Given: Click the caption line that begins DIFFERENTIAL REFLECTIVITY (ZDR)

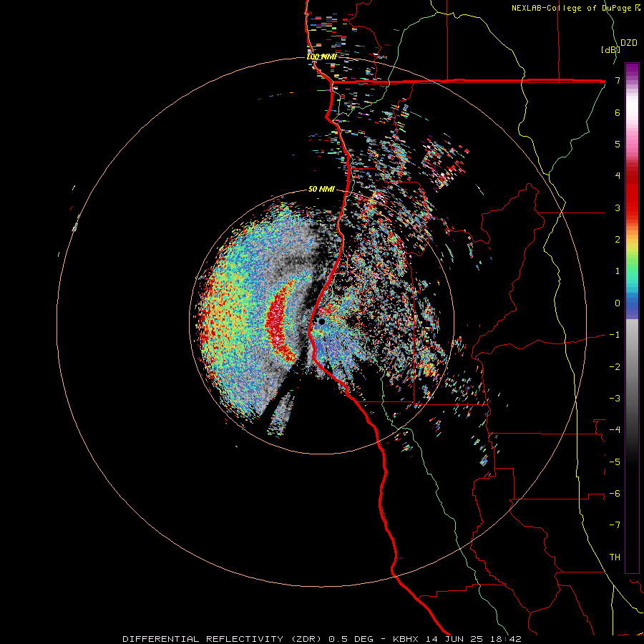Looking at the screenshot, I should 321,639.
